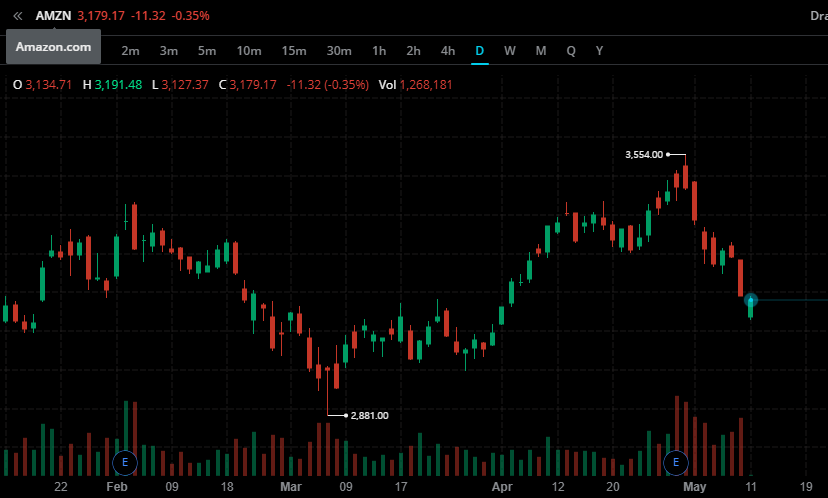Screen dimensions: 828x498
Task: Click the May date axis label
Action: click(694, 486)
